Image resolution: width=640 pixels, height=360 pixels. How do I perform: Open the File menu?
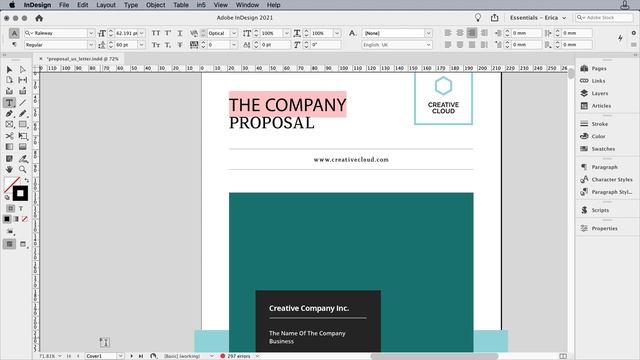tap(64, 5)
